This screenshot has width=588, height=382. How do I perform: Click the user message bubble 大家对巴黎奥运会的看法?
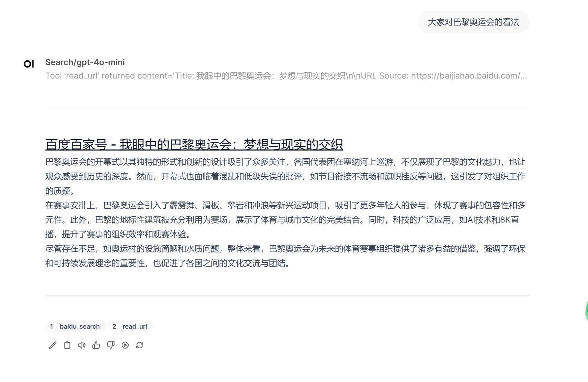[474, 22]
